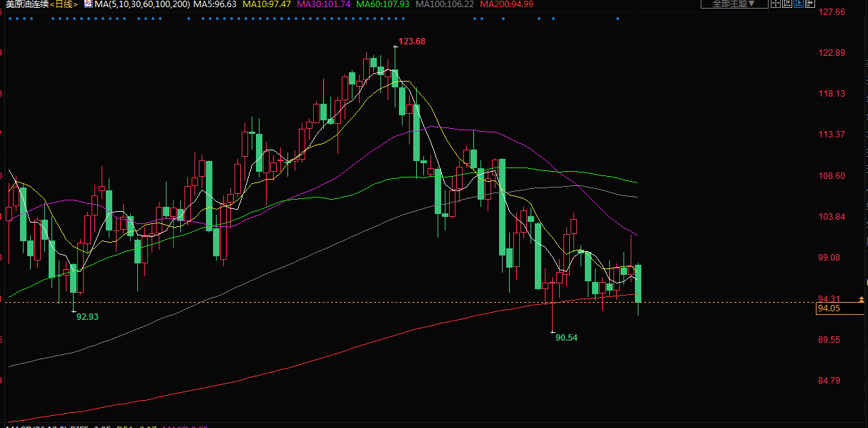The image size is (868, 428).
Task: Select the green MA60:107.93 label
Action: coord(383,4)
